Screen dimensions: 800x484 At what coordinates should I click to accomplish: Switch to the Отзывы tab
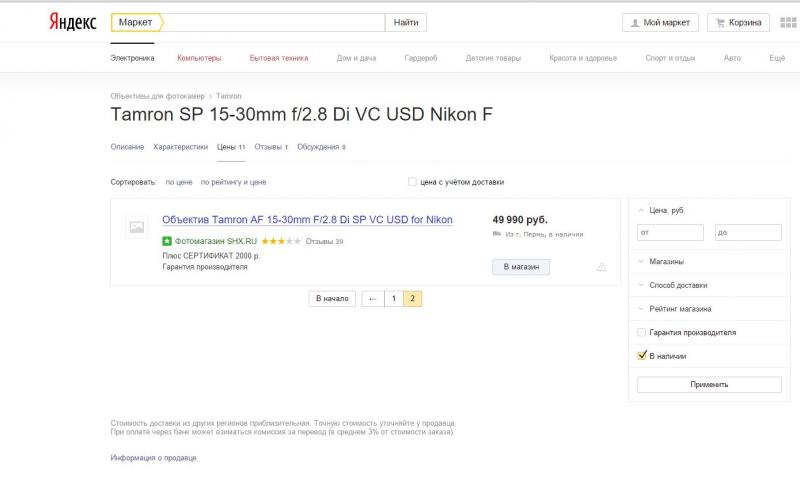pos(271,147)
